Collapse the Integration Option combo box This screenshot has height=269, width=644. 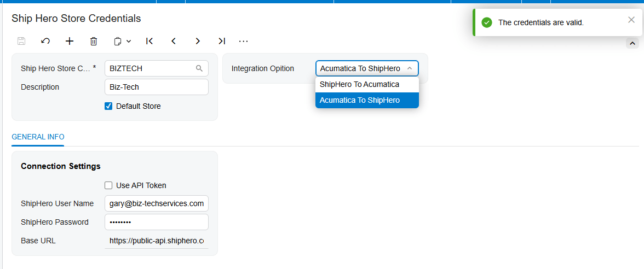409,68
